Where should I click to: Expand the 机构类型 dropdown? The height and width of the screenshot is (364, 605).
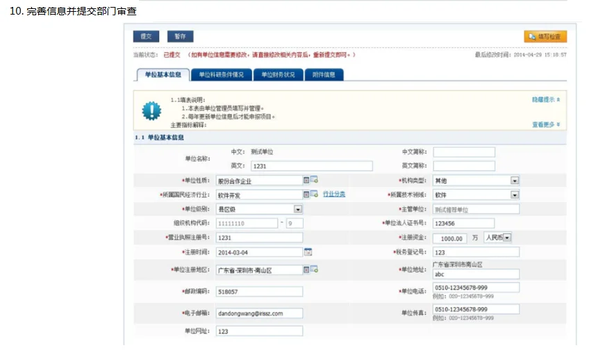coord(515,180)
